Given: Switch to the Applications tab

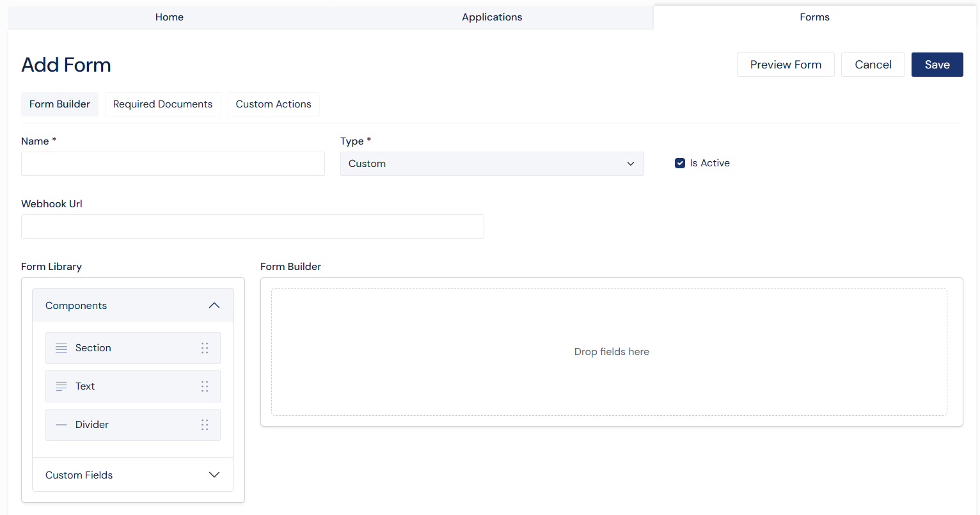Looking at the screenshot, I should coord(491,17).
